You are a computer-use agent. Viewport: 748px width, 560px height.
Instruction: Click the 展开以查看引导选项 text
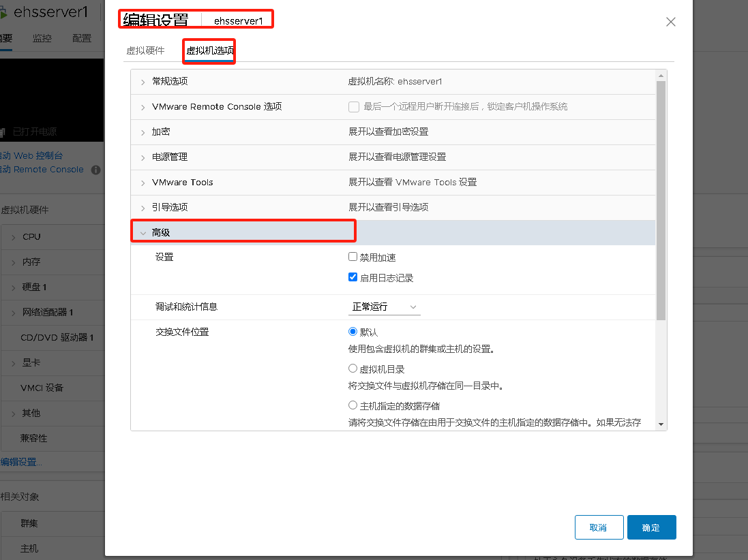(x=388, y=207)
